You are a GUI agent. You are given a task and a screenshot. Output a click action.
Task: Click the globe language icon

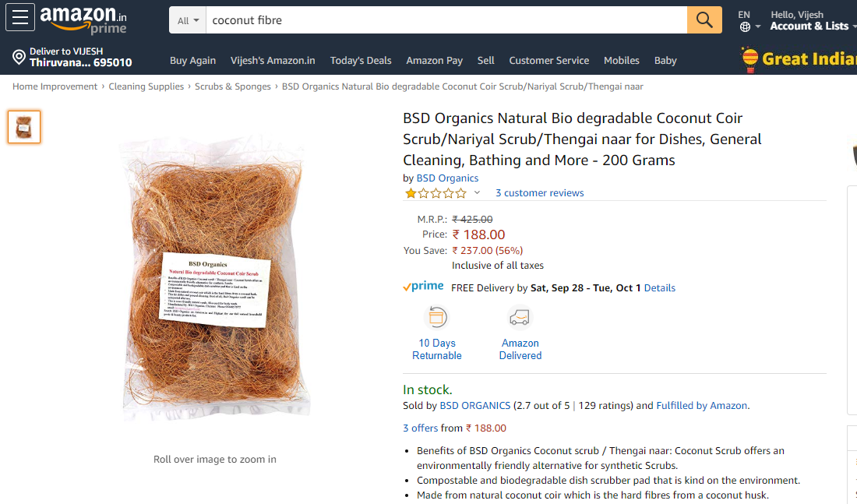(745, 26)
